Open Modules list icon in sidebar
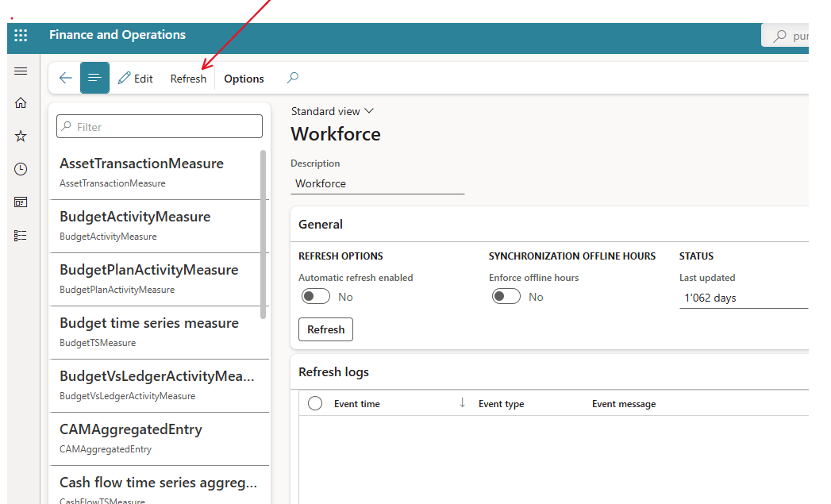 [21, 236]
